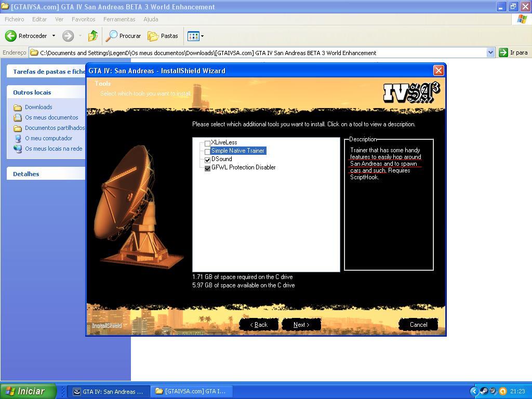Open the Retroceder history dropdown arrow
Screen dimensions: 532x399
click(x=54, y=36)
